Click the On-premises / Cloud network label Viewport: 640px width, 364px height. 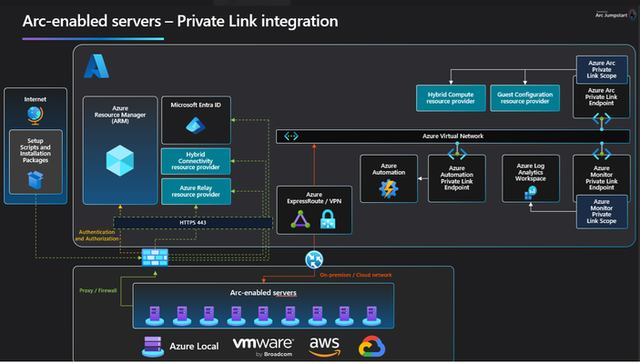pyautogui.click(x=356, y=275)
